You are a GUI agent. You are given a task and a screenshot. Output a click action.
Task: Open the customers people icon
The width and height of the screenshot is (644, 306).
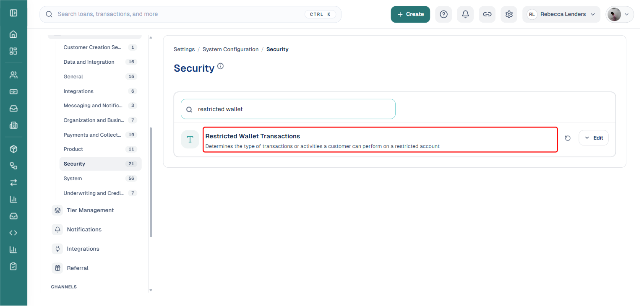(13, 75)
